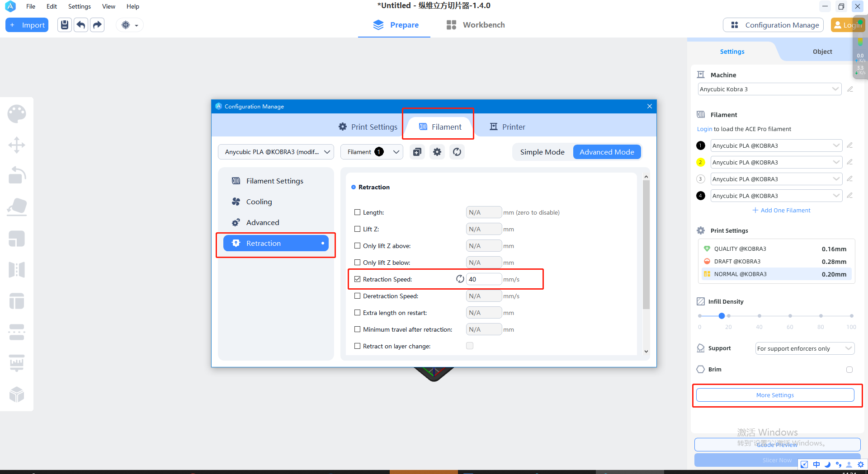The image size is (868, 474).
Task: Open the Support type dropdown
Action: coord(805,348)
